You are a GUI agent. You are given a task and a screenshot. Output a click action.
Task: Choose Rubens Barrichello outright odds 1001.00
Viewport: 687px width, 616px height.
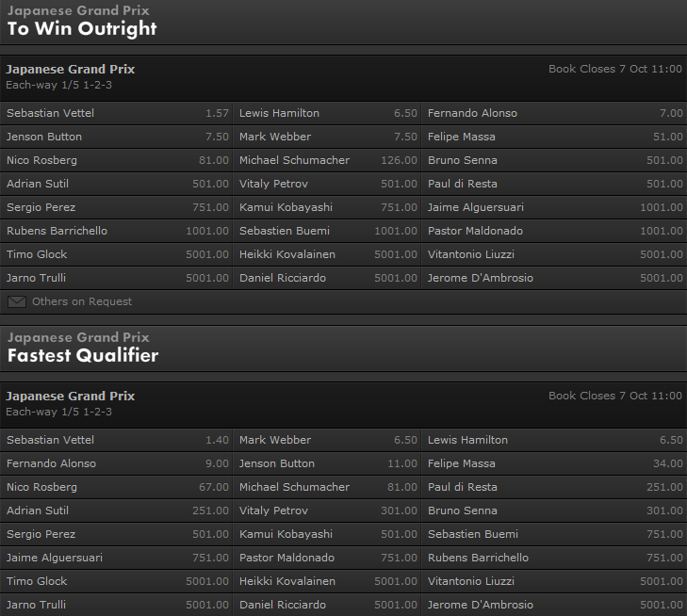pos(116,231)
